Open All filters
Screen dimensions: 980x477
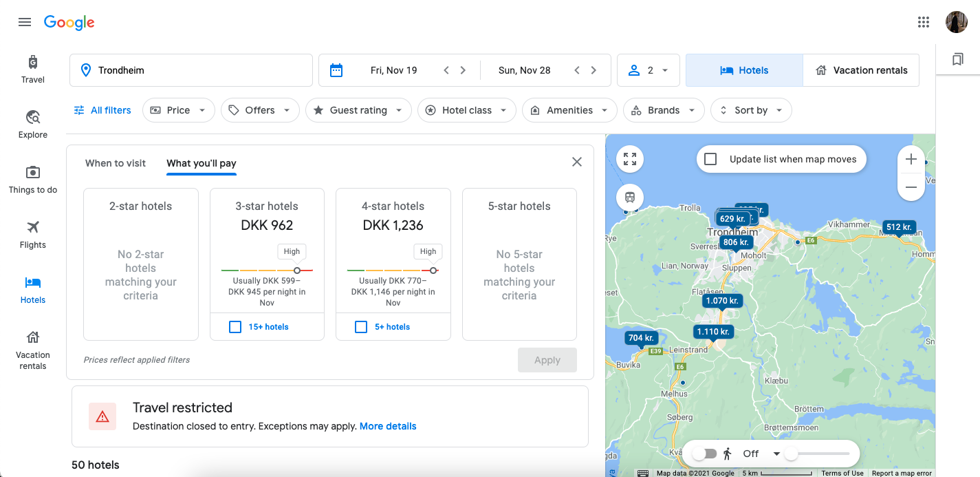102,110
